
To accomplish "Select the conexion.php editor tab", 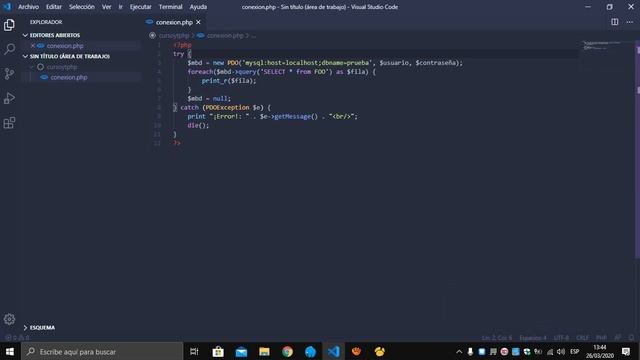I will tap(174, 22).
